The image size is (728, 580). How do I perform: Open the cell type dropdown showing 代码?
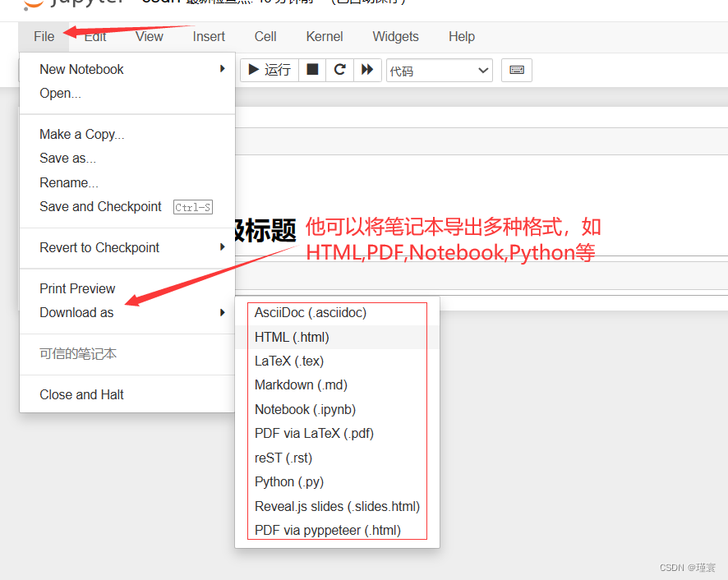[x=439, y=70]
